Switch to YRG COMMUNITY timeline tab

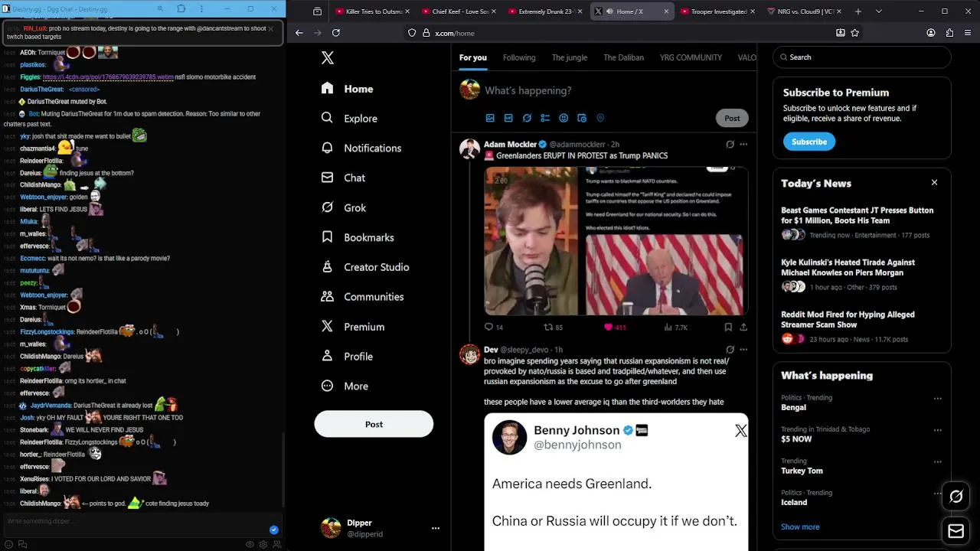[691, 57]
